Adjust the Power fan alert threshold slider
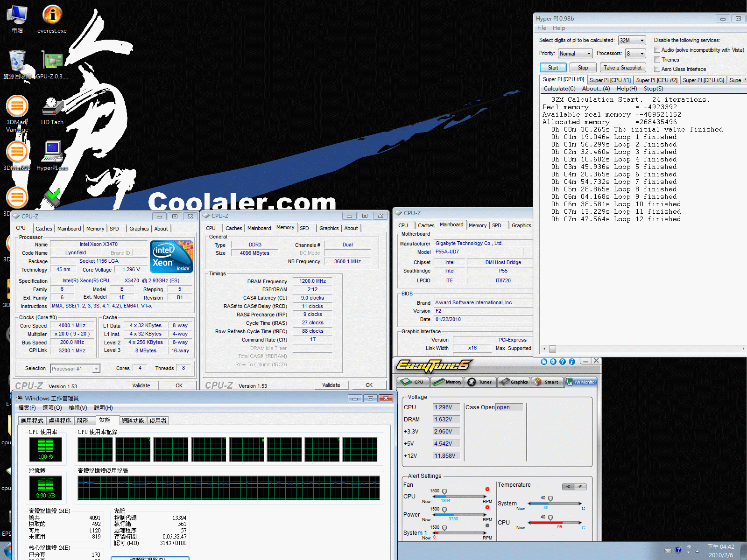The image size is (747, 560). pyautogui.click(x=444, y=510)
